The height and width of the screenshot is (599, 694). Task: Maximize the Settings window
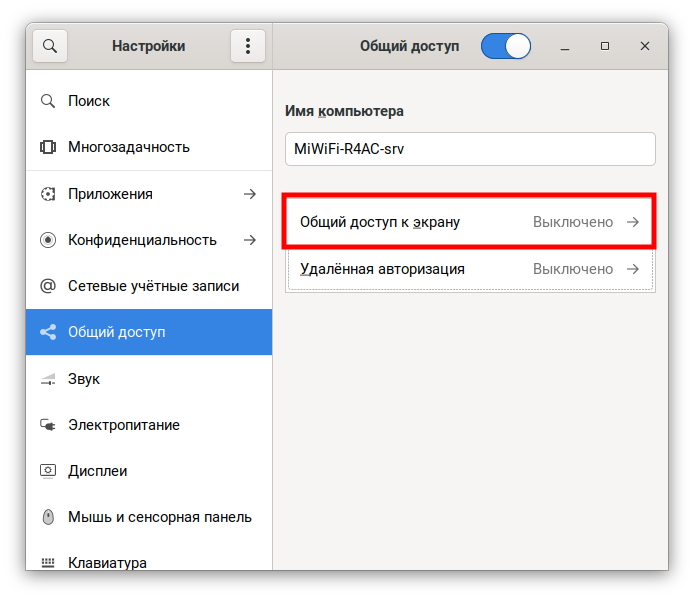605,46
